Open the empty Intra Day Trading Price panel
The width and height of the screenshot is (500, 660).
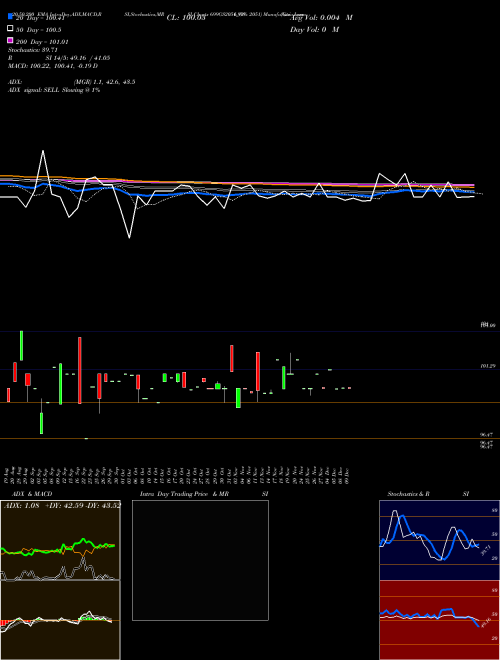pyautogui.click(x=200, y=560)
